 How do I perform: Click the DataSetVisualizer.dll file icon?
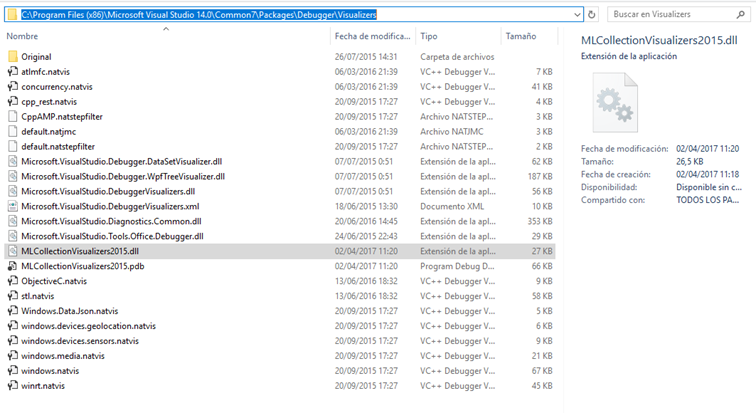(x=13, y=161)
